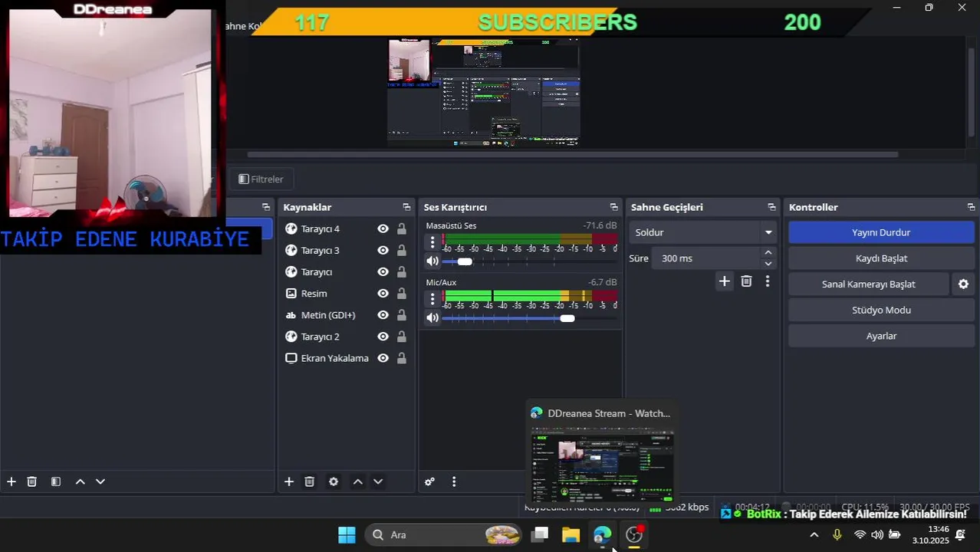Start virtual camera with Sanal Kamerayı Başlat
The height and width of the screenshot is (552, 980).
(x=869, y=284)
